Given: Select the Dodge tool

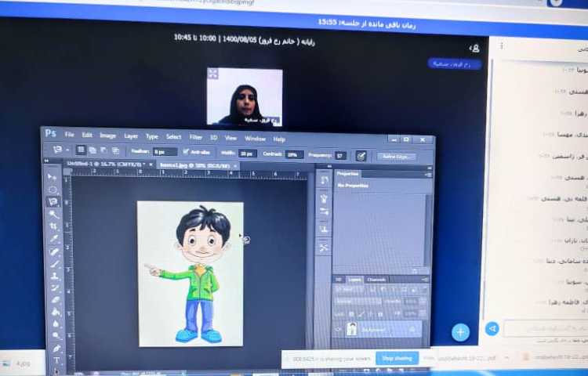Looking at the screenshot, I should point(56,335).
